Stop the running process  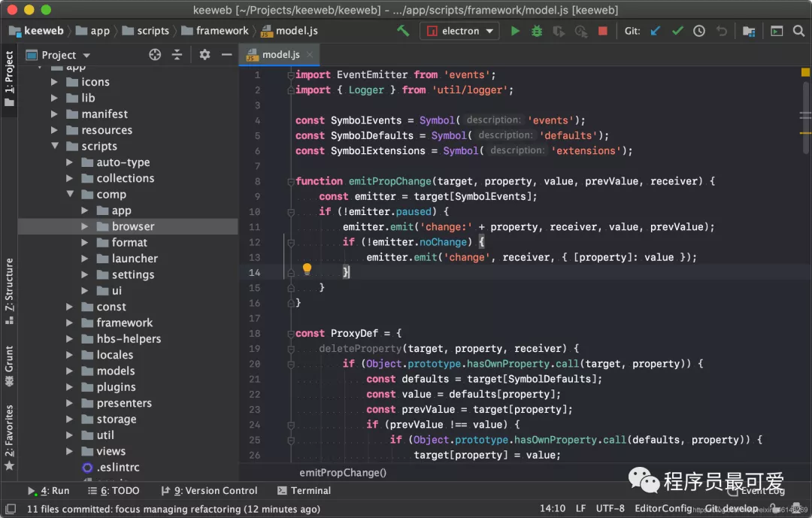[x=603, y=31]
